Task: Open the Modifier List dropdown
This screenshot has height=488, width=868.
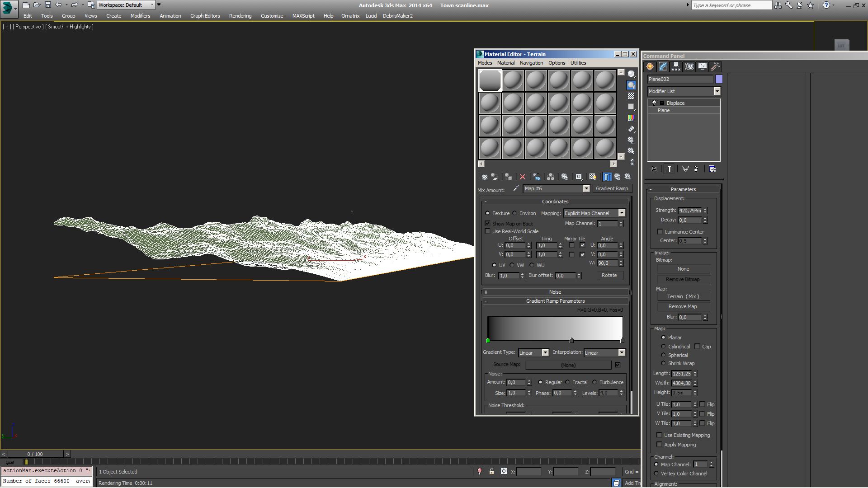Action: click(x=717, y=91)
